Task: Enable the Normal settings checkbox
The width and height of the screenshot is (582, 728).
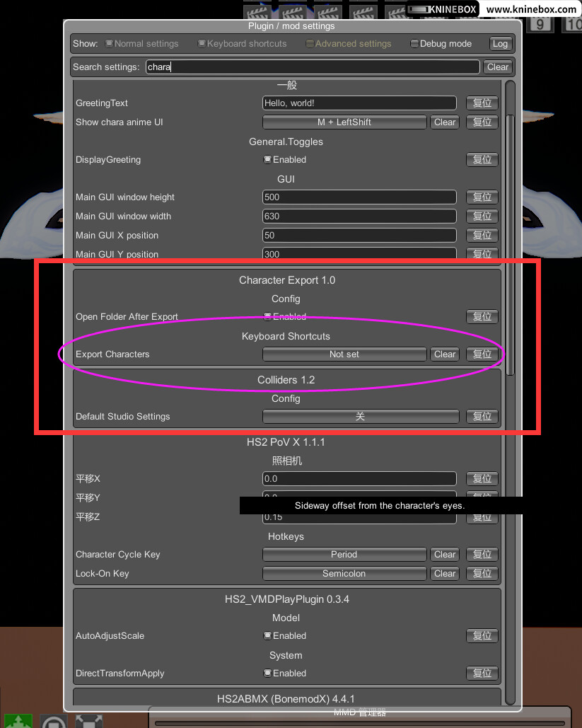Action: click(x=109, y=44)
